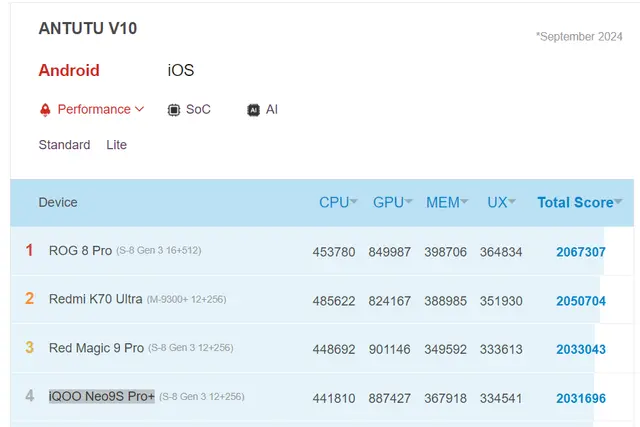Sort by CPU column arrow

(354, 203)
